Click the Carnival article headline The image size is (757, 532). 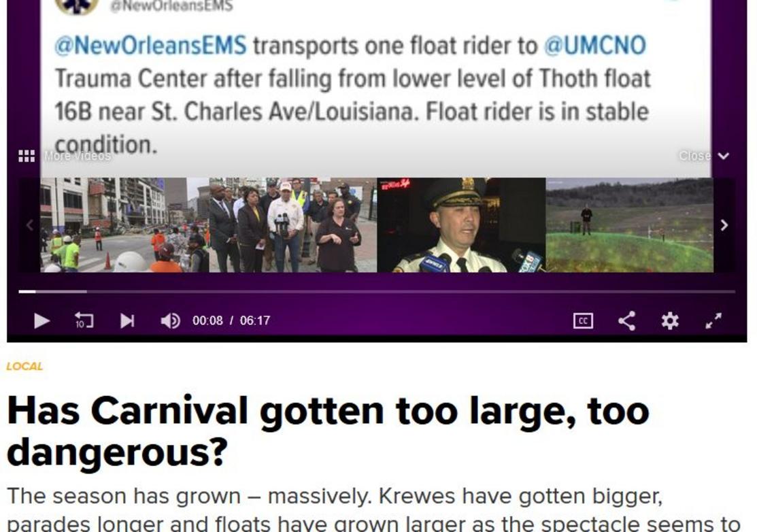(x=329, y=431)
